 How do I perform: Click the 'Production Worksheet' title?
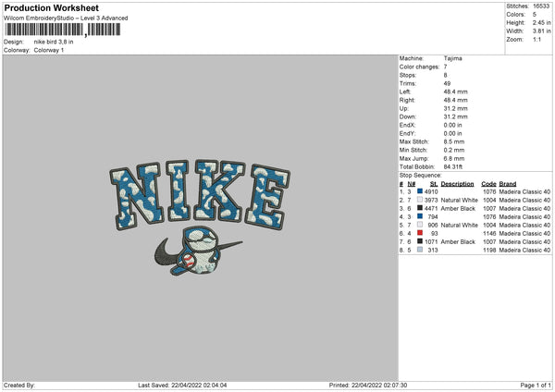(x=51, y=7)
